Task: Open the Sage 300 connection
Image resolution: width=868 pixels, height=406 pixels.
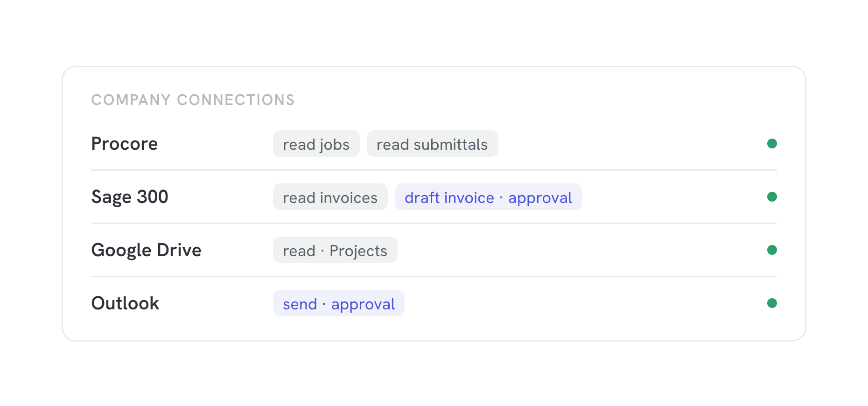Action: coord(130,197)
